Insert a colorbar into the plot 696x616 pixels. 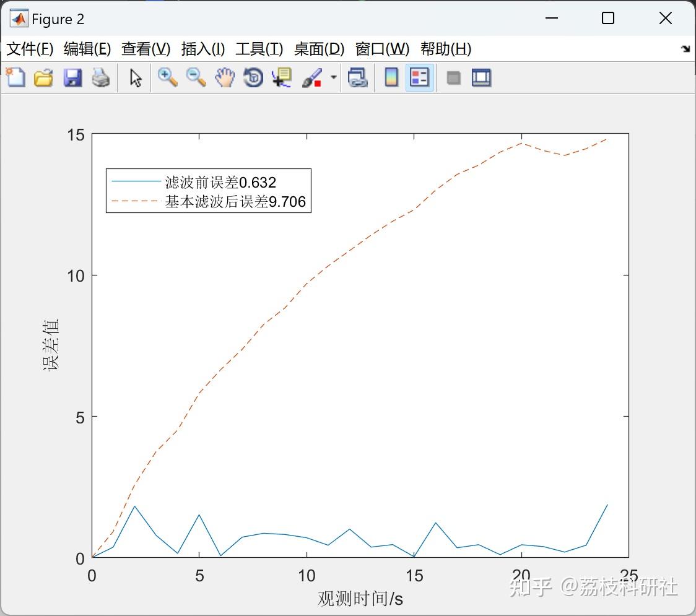click(x=391, y=77)
